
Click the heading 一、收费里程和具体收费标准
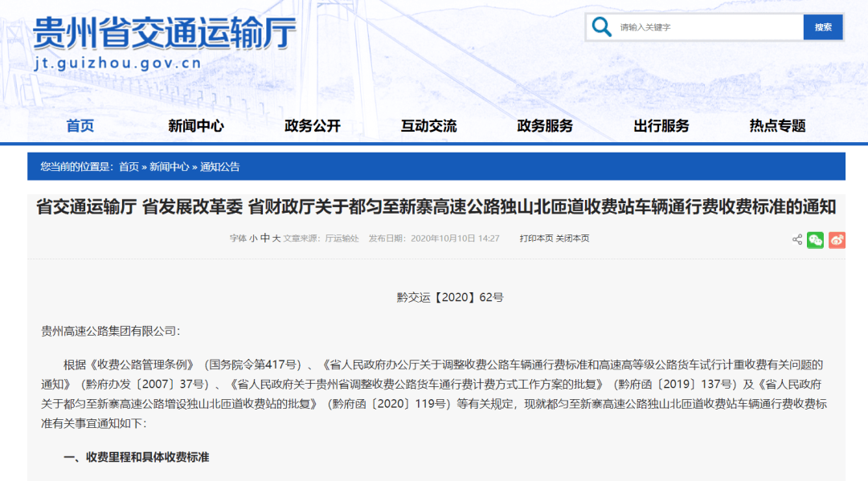pos(136,457)
